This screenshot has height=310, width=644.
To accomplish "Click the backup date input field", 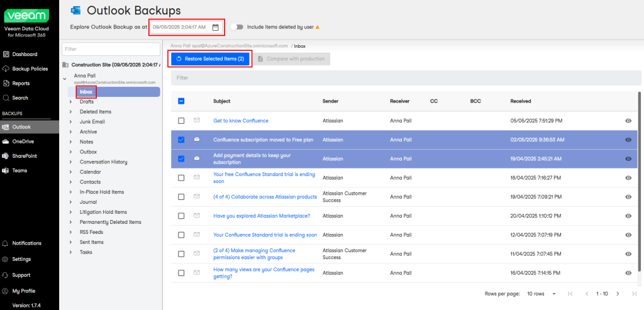I will (x=186, y=28).
